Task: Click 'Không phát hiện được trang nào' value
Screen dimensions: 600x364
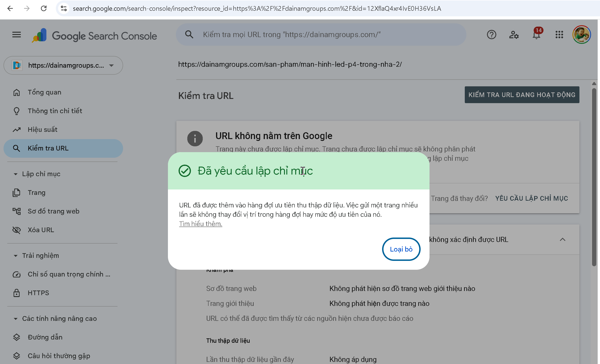Action: pos(379,303)
